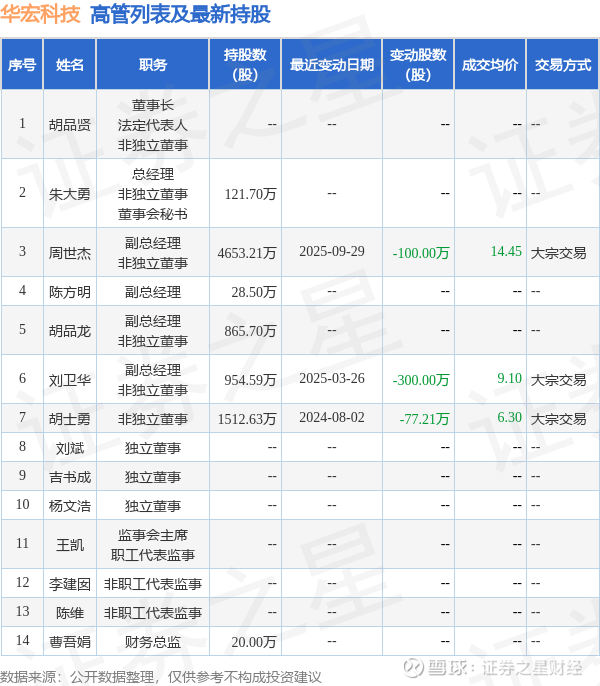Select the name 吉书成
The height and width of the screenshot is (686, 600).
[70, 477]
